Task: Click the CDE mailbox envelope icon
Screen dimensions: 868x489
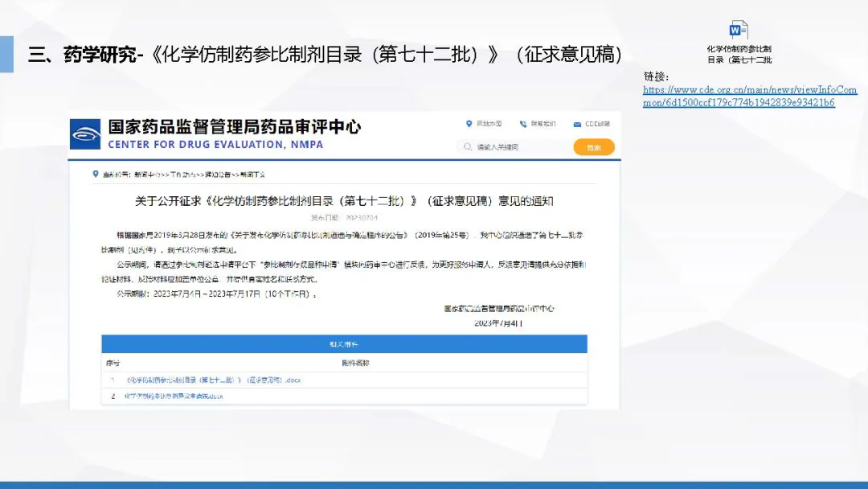Action: point(577,124)
